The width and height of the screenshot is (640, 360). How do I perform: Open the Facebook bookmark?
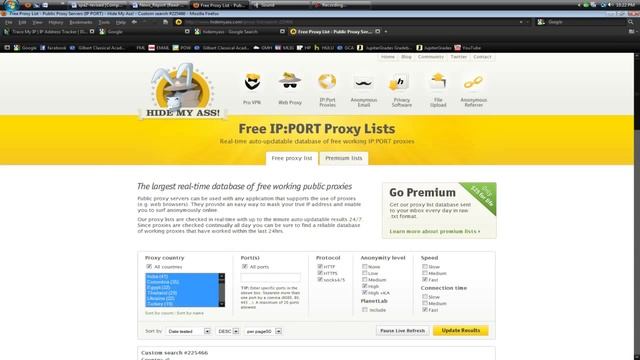click(53, 48)
